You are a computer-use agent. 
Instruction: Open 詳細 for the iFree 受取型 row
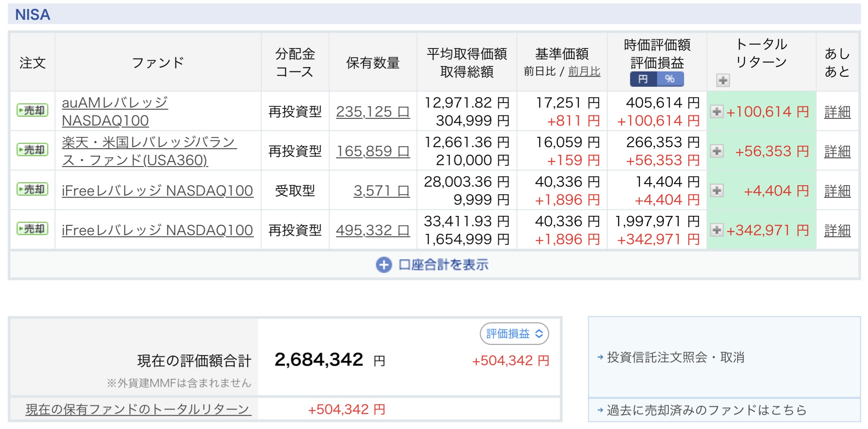[837, 191]
